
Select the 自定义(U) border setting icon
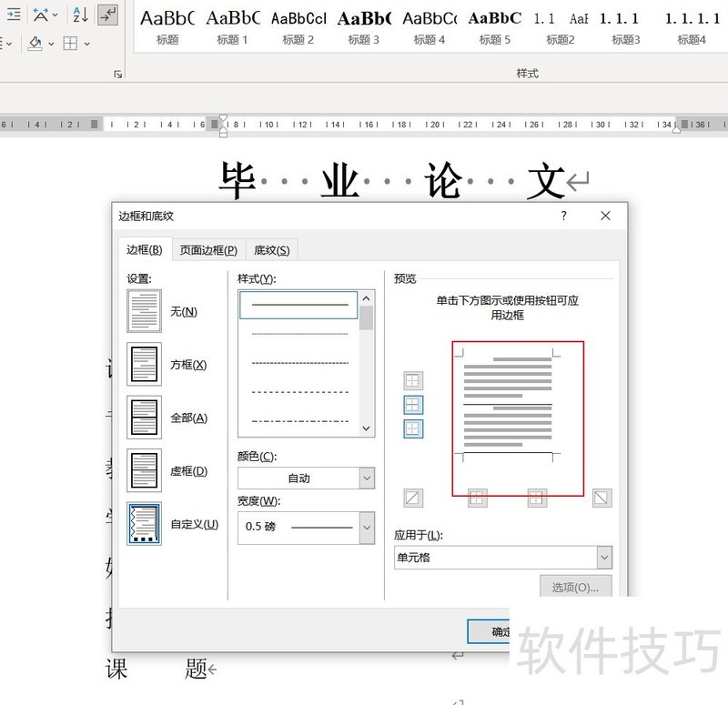(x=144, y=524)
